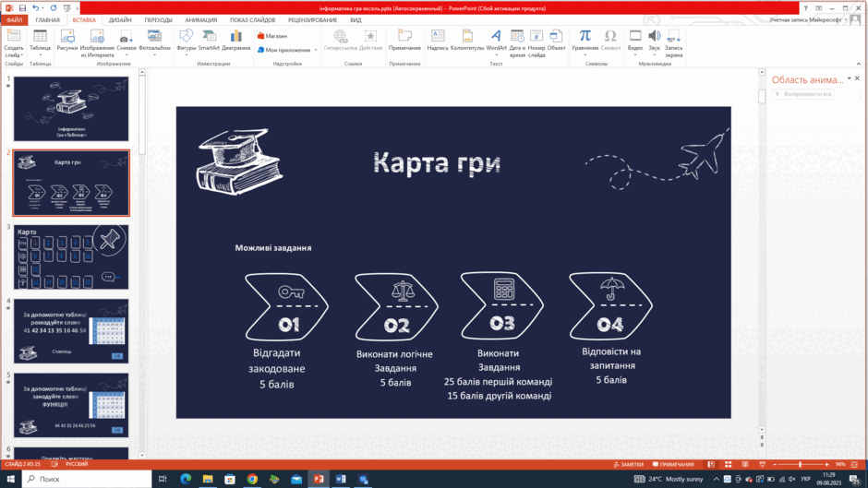Insert Slide Number (Номер слайда)

pos(536,43)
